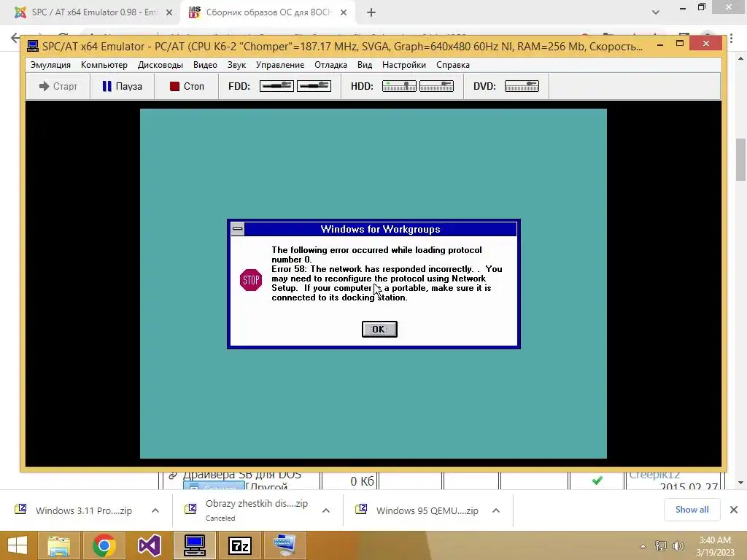Open the dialog's system menu box
Viewport: 747px width, 560px height.
237,229
